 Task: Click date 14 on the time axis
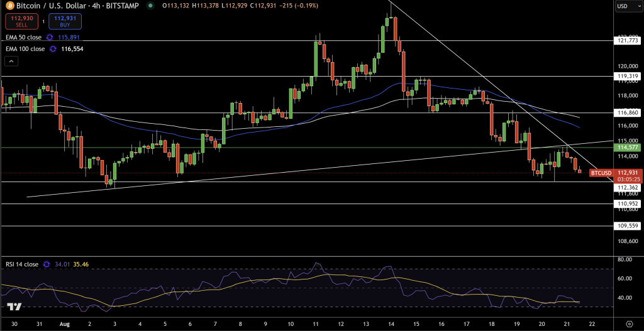pyautogui.click(x=391, y=323)
